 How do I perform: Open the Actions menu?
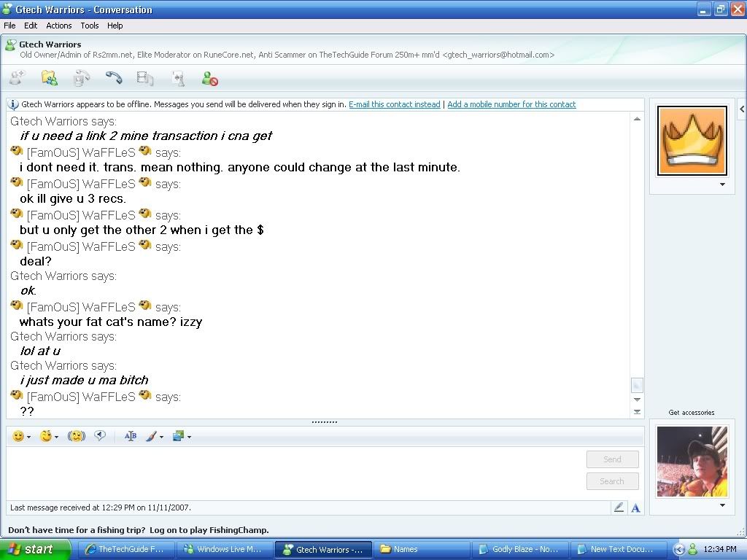[59, 26]
